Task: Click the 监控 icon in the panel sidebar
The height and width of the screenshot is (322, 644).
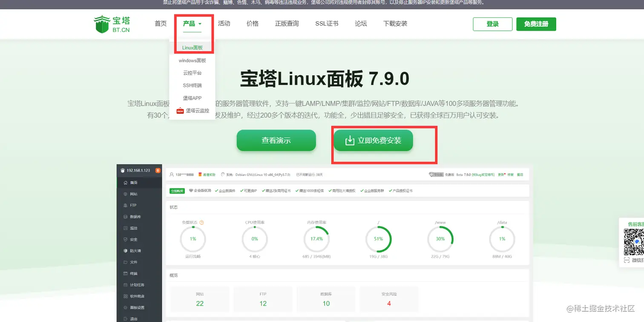Action: tap(125, 228)
